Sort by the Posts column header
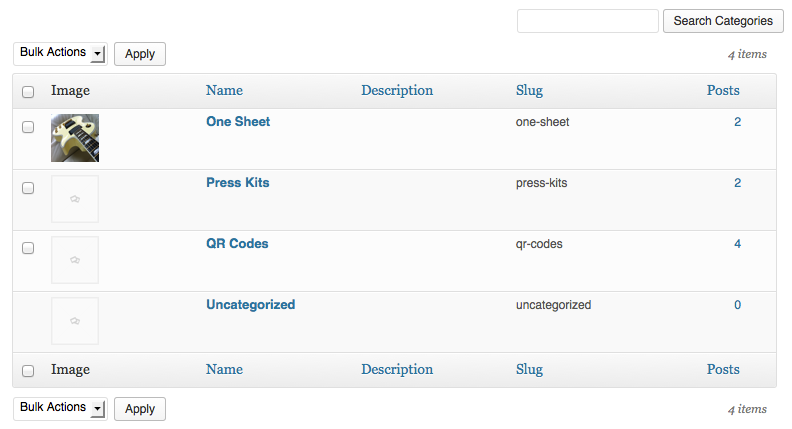 tap(723, 90)
